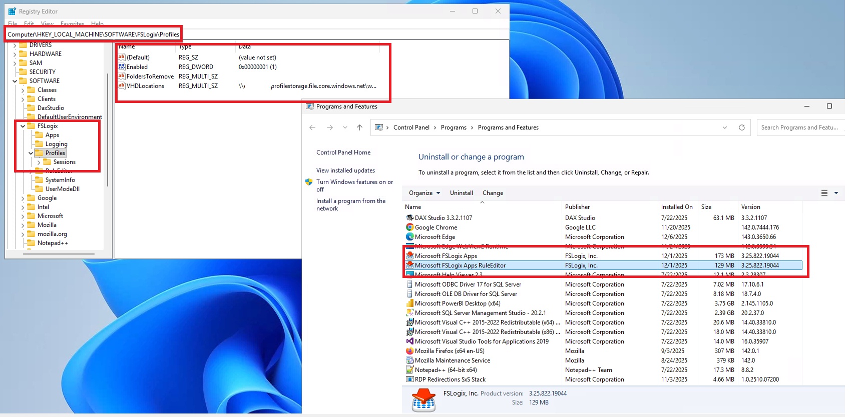The image size is (868, 417).
Task: Click the Visual C++ Redistributable (x64) icon
Action: pos(409,322)
